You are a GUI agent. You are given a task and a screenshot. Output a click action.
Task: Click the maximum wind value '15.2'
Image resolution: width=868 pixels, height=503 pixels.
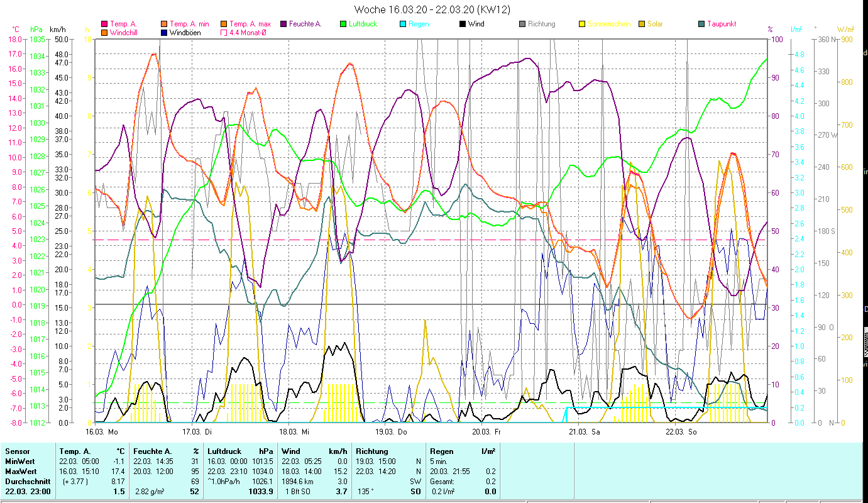pos(341,472)
